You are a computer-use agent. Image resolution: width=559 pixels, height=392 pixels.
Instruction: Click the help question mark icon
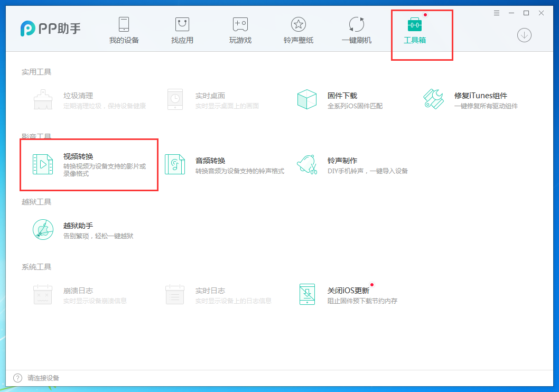click(x=16, y=378)
